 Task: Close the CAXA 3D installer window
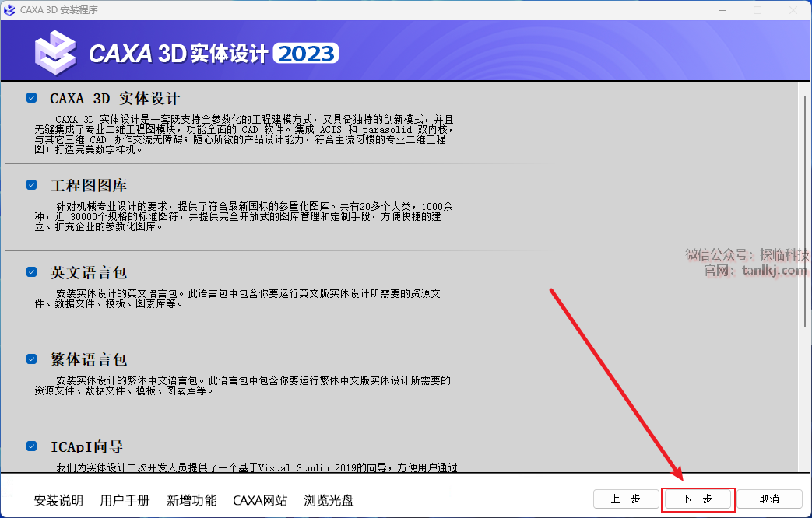pos(793,10)
